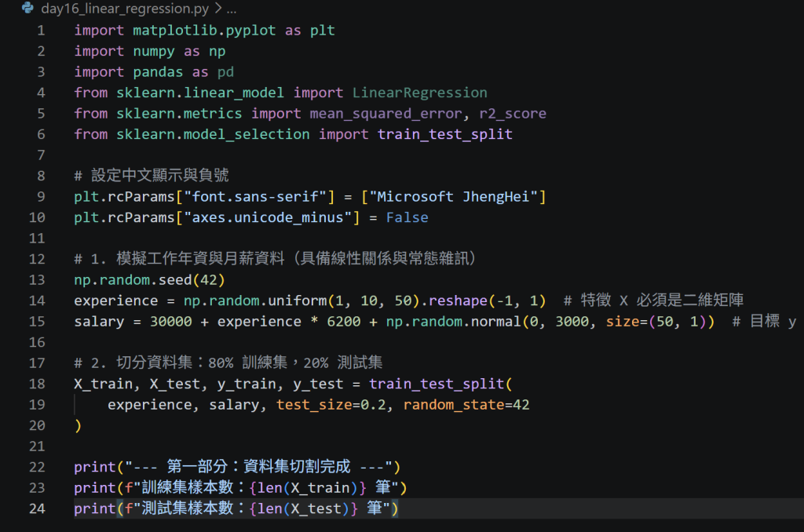
Task: Click the "print" keyword on line 22
Action: (95, 468)
